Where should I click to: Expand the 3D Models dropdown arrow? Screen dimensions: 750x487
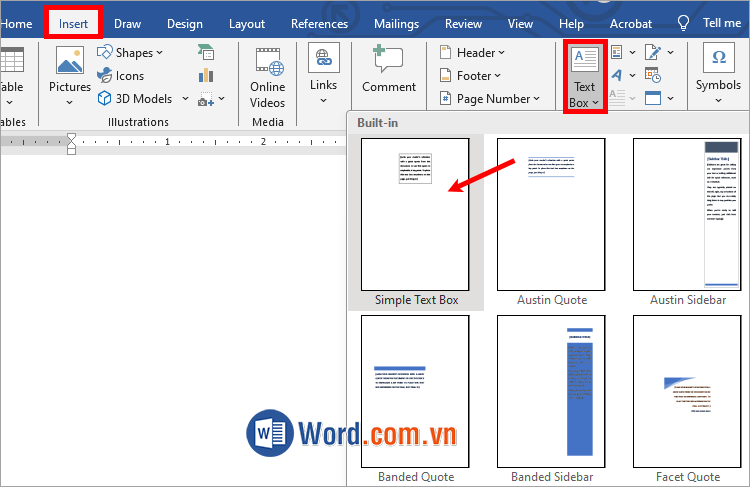click(186, 99)
